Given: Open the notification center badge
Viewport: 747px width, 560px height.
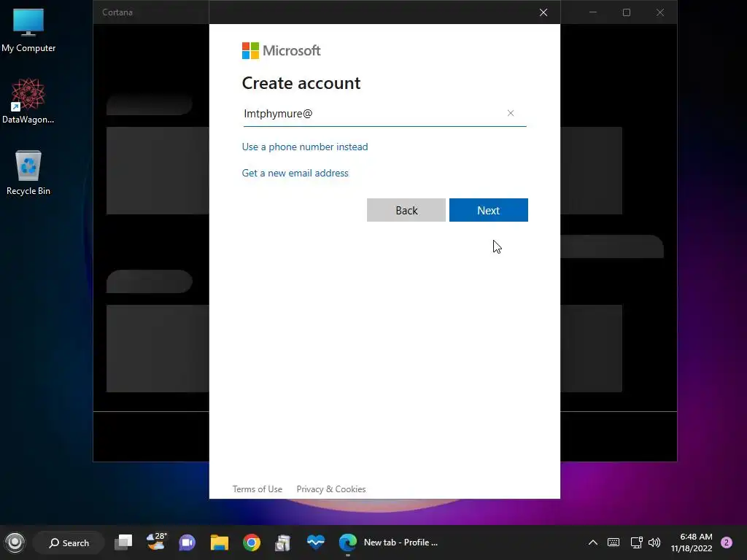Looking at the screenshot, I should pos(727,542).
